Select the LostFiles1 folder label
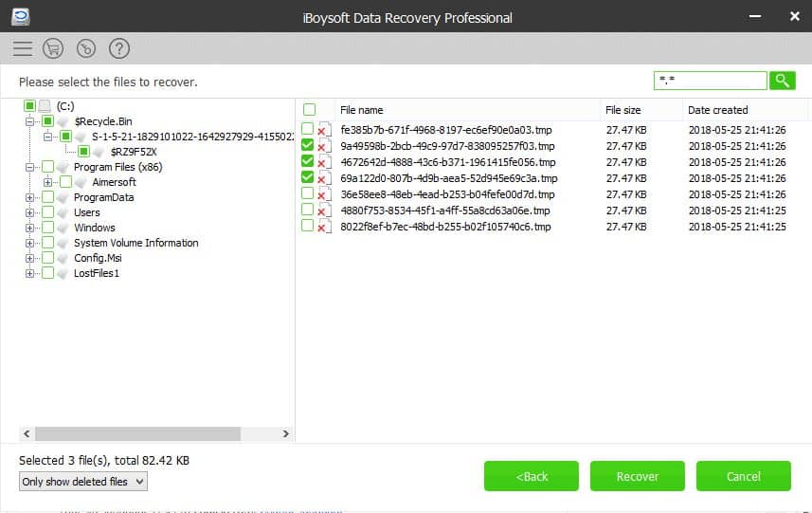Screen dimensions: 812x513 pos(97,274)
